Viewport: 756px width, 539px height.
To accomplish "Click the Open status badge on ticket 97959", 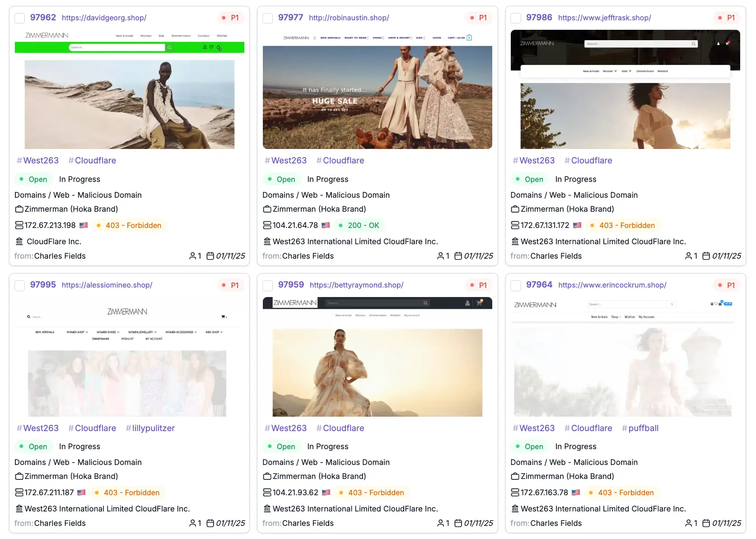I will coord(281,446).
